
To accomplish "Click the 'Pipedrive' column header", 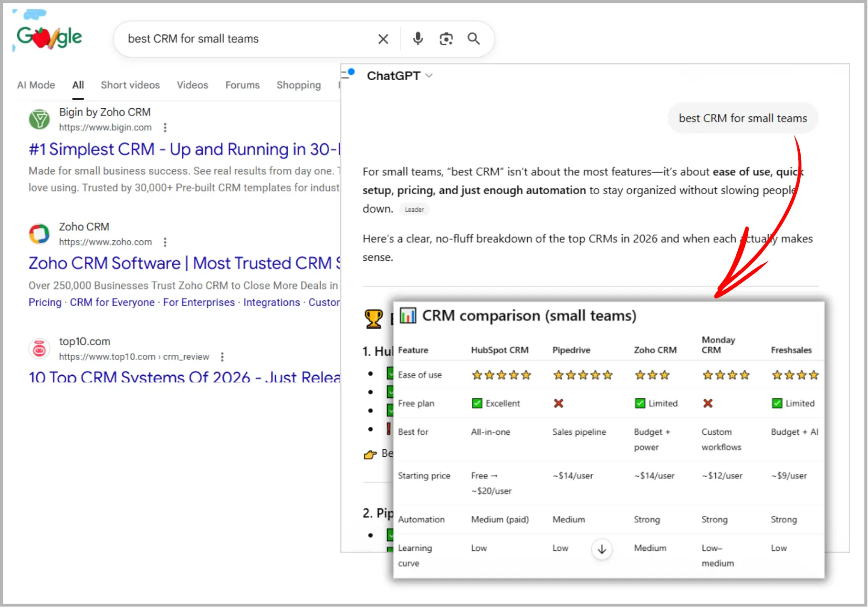I will [x=571, y=350].
